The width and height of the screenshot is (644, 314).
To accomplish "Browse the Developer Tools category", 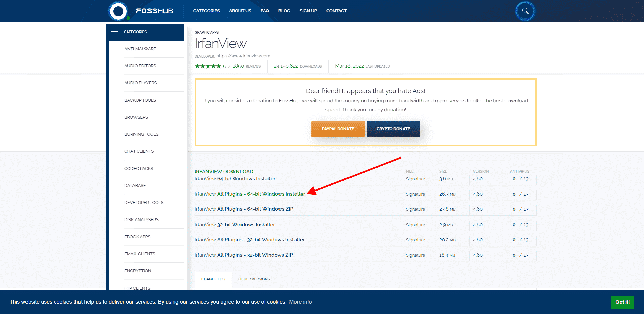I will click(x=144, y=203).
